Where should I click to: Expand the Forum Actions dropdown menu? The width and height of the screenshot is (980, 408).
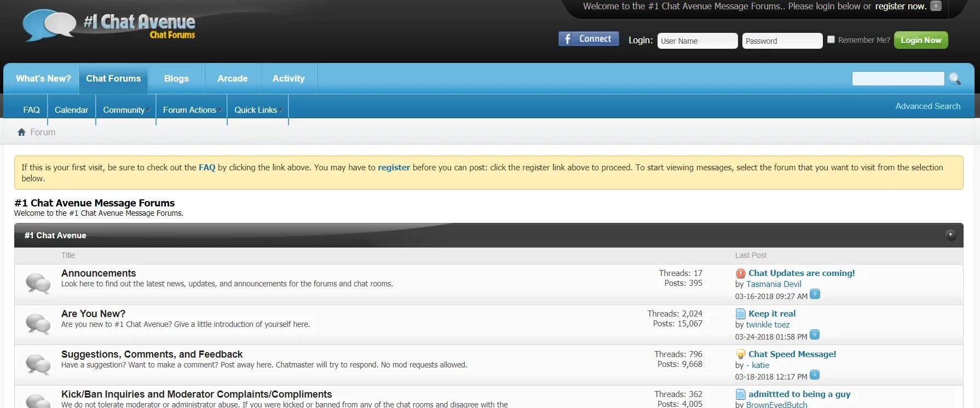coord(192,110)
